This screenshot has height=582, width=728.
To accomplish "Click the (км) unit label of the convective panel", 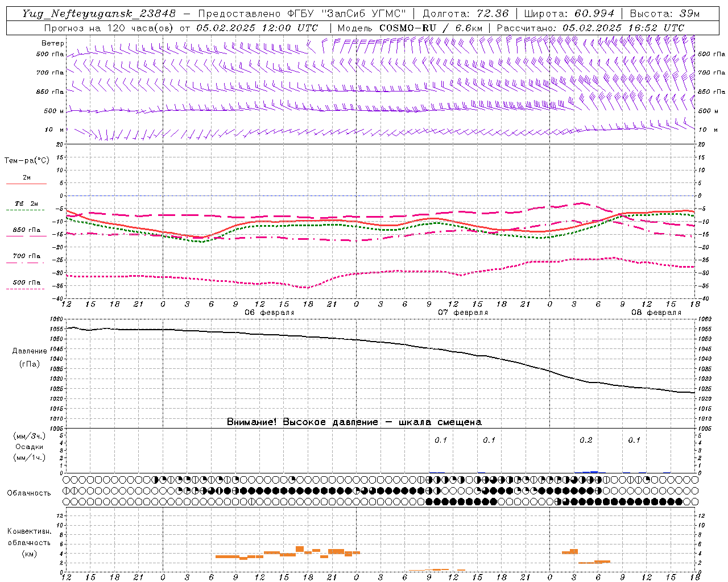I will (29, 554).
